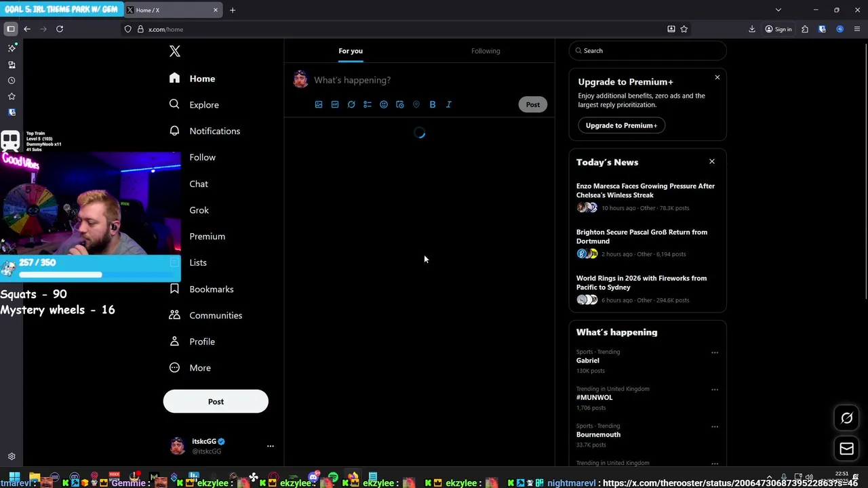Image resolution: width=868 pixels, height=488 pixels.
Task: Add media image to the post composer
Action: coord(319,104)
